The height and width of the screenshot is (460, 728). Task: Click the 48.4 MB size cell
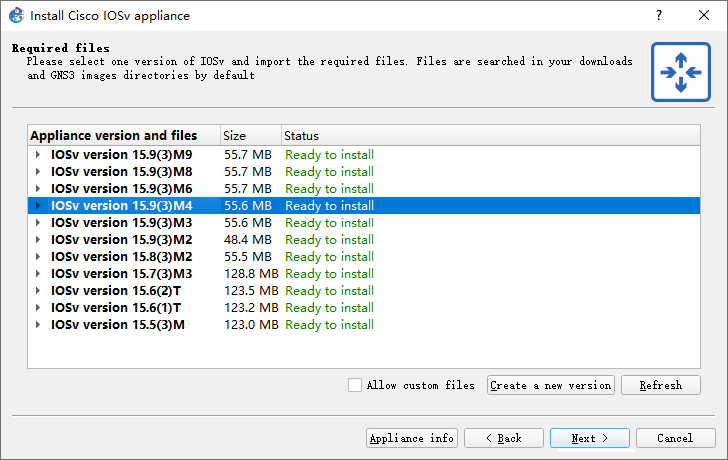[248, 240]
